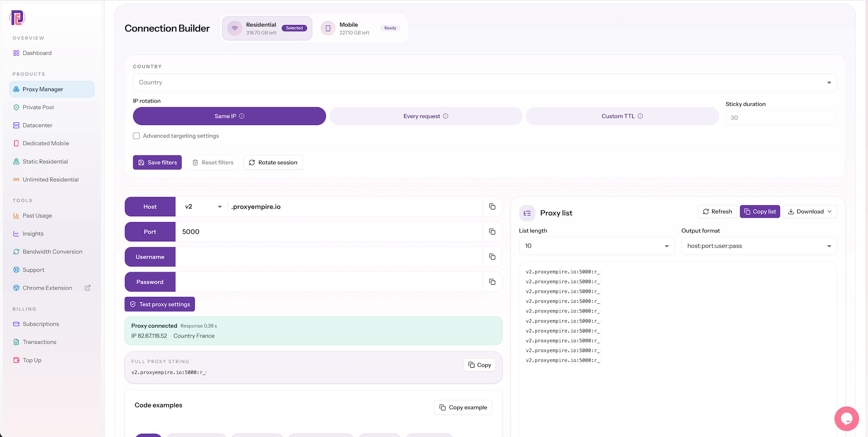Copy the Host value with its copy icon
The height and width of the screenshot is (437, 868).
click(492, 207)
